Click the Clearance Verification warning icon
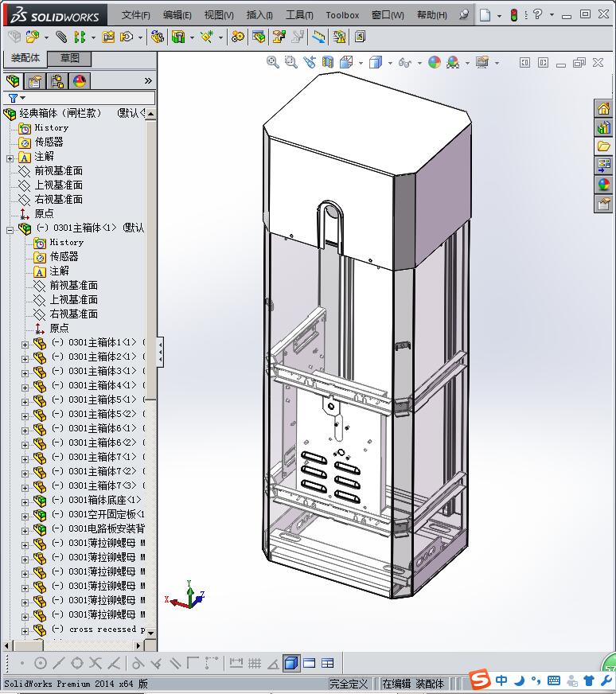This screenshot has height=694, width=616. coord(339,37)
